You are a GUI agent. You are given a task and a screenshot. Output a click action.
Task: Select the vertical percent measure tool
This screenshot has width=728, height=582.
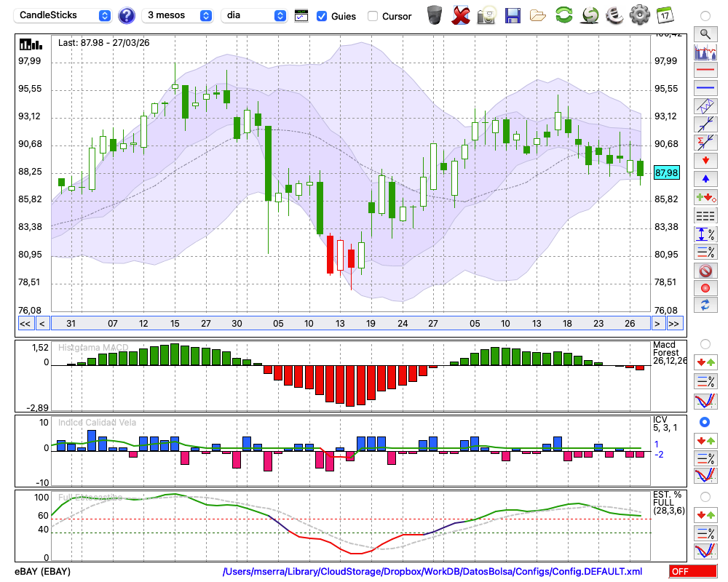click(705, 234)
